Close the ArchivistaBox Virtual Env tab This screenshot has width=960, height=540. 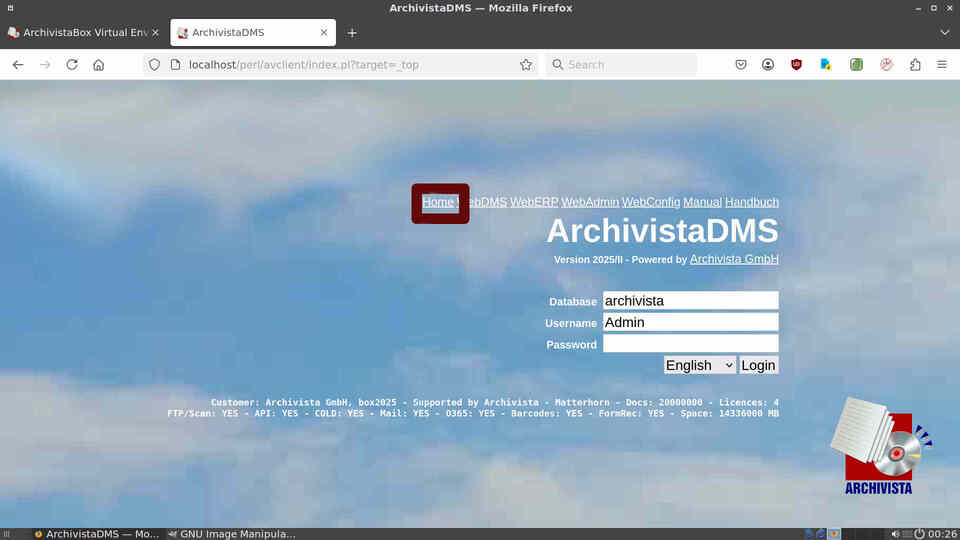point(156,32)
